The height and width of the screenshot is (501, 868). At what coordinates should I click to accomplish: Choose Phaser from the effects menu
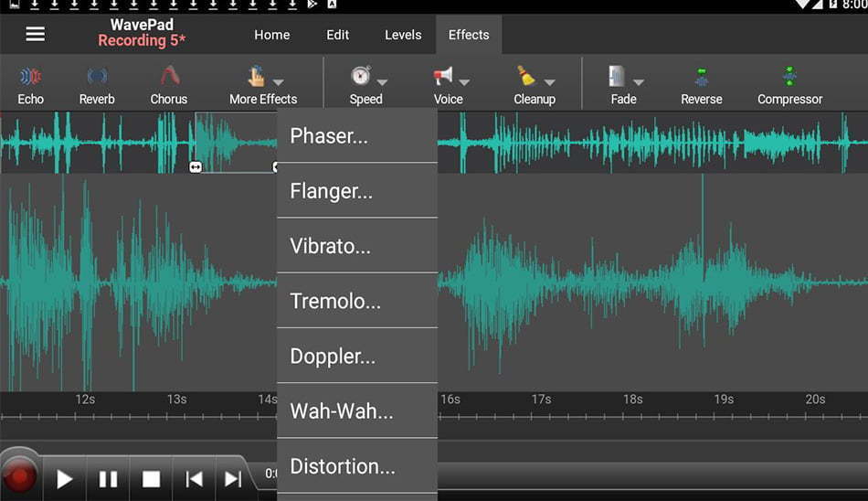point(357,136)
